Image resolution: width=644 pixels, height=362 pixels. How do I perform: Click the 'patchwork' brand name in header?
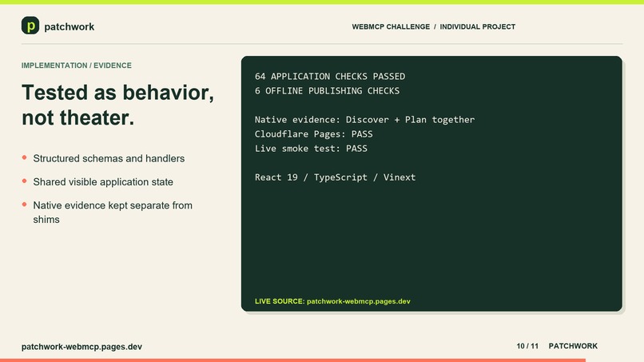69,26
